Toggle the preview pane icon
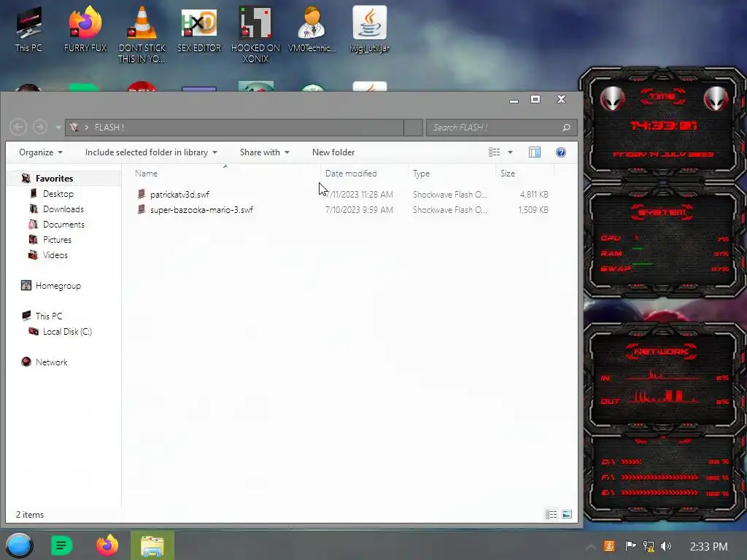 coord(535,152)
